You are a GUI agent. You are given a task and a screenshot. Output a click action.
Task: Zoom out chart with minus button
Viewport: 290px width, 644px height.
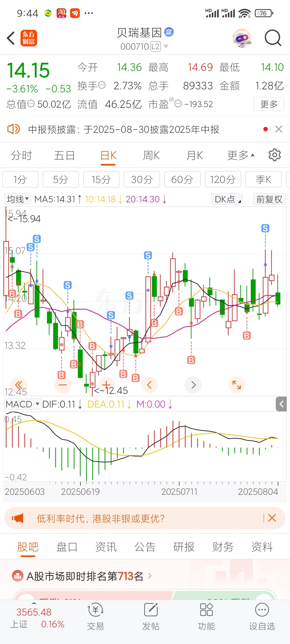63,385
